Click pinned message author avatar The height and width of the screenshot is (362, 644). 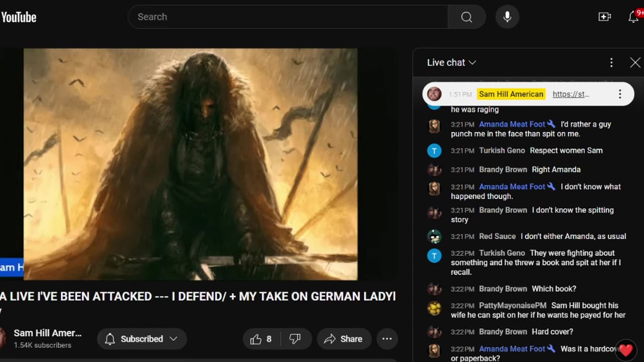pyautogui.click(x=434, y=94)
